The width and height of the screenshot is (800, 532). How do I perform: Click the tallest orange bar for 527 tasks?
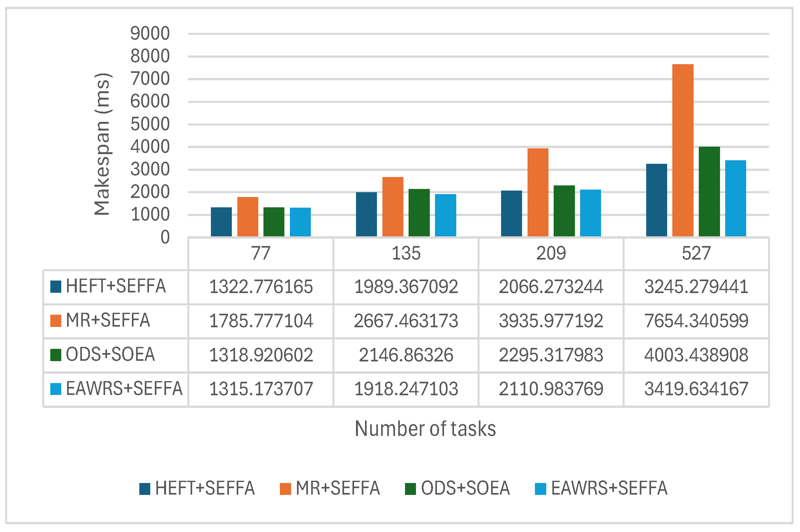point(683,150)
